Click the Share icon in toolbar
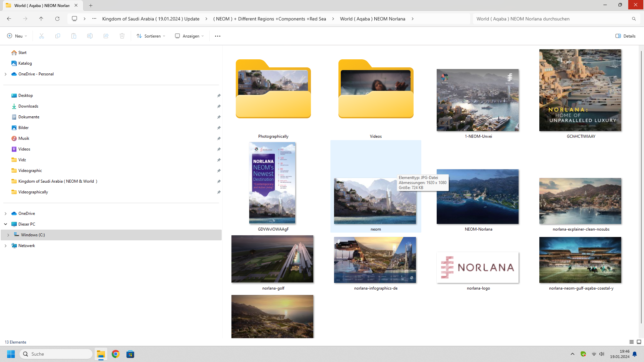Screen dimensions: 644x362 [x=106, y=36]
